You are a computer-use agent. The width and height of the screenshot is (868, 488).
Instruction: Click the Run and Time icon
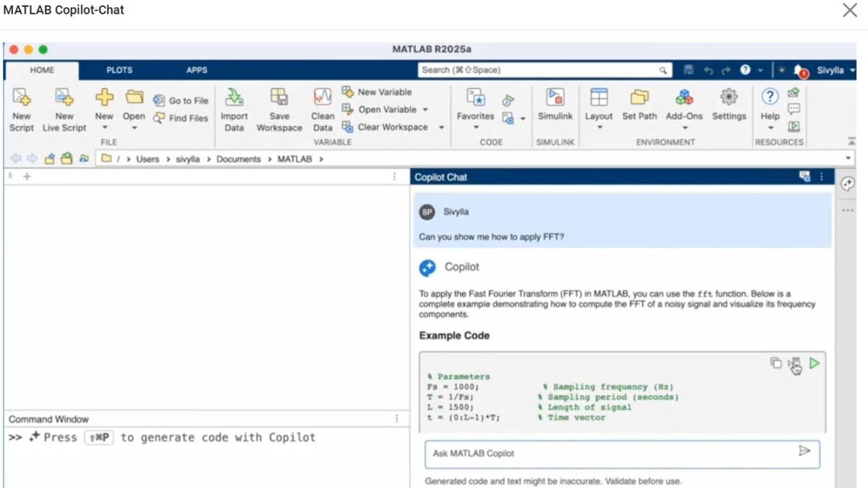[x=508, y=100]
